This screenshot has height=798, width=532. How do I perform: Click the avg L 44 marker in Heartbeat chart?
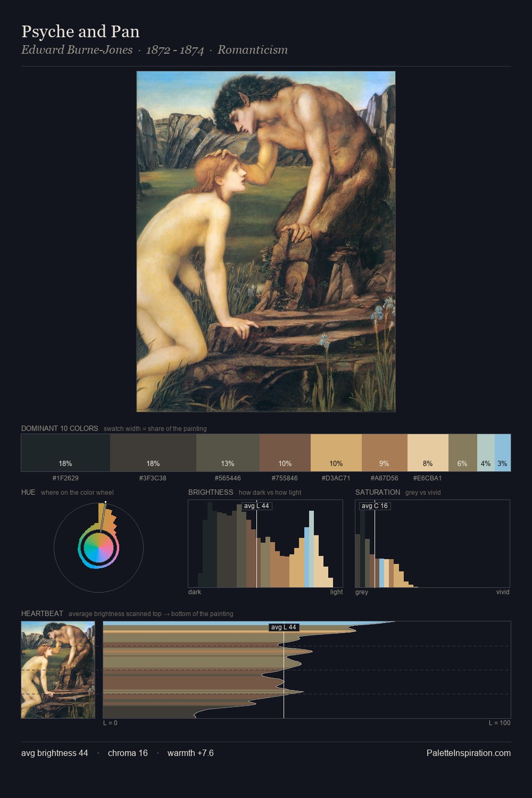(x=284, y=627)
